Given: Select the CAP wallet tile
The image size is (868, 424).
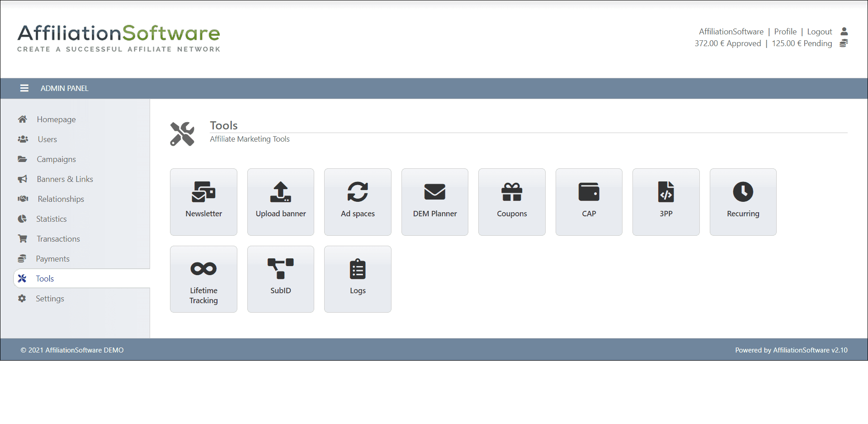Looking at the screenshot, I should (x=589, y=202).
